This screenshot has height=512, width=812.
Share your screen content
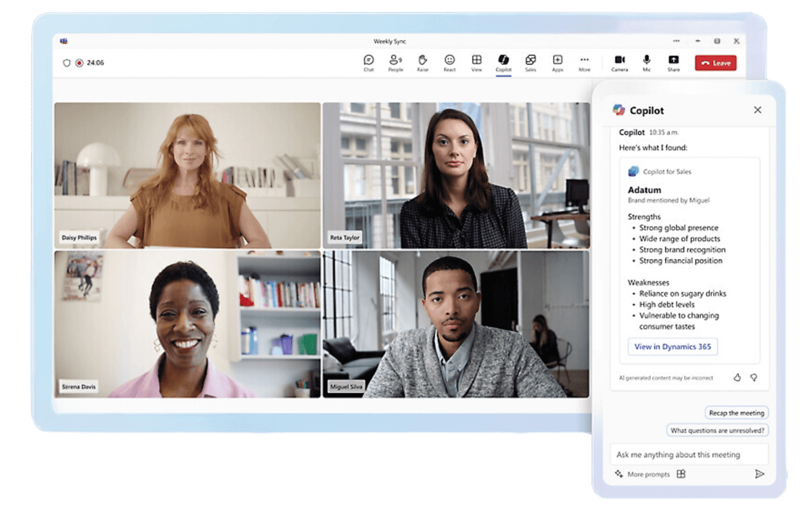coord(673,63)
